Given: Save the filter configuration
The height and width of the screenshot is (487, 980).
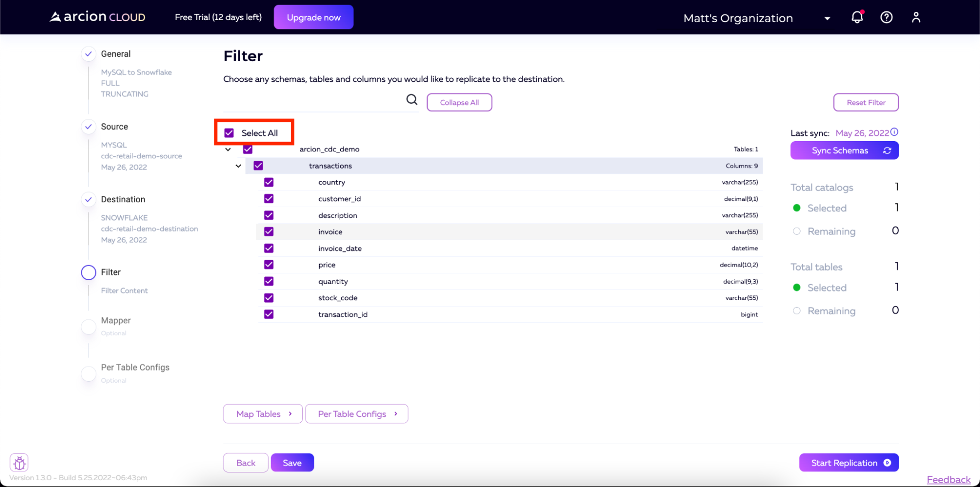Looking at the screenshot, I should tap(292, 463).
